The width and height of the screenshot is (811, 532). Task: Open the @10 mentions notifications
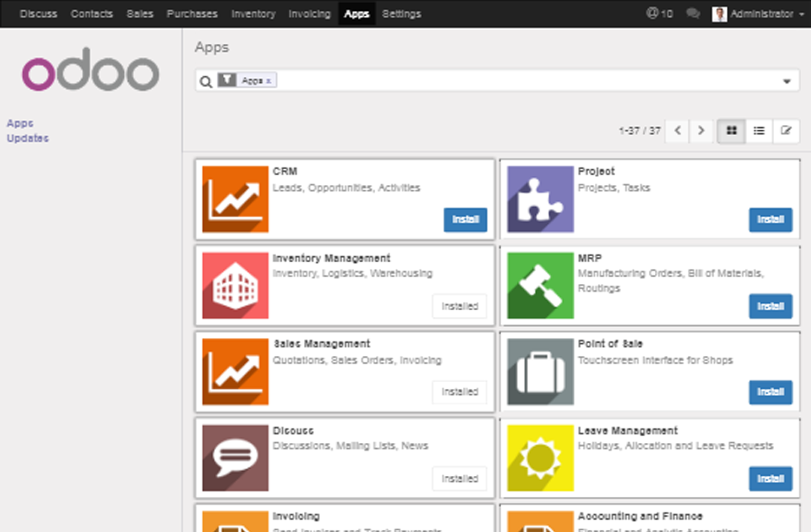pyautogui.click(x=660, y=14)
